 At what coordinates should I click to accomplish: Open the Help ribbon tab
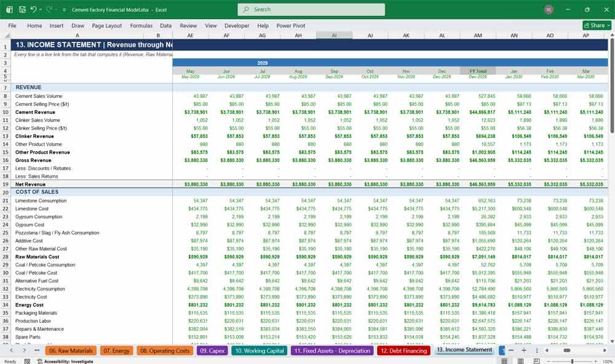click(263, 25)
